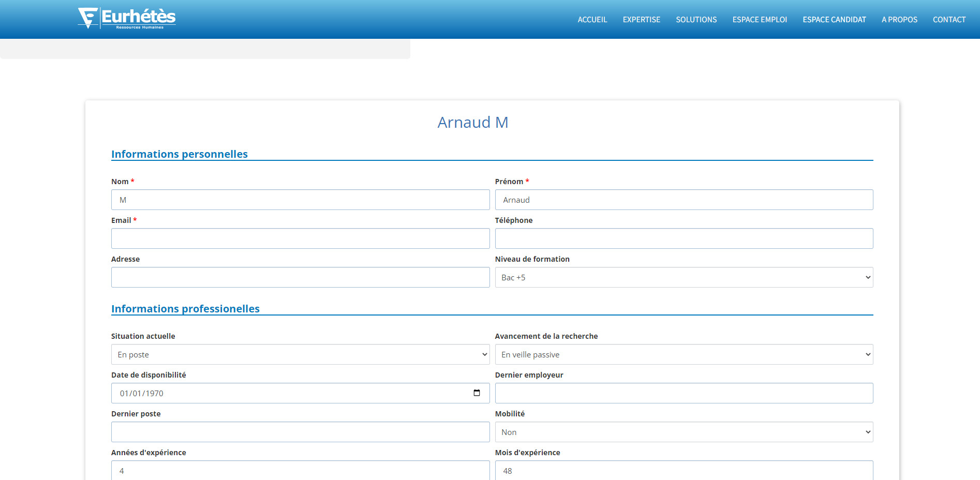Viewport: 980px width, 480px height.
Task: Open the Mobilité dropdown
Action: pos(684,432)
